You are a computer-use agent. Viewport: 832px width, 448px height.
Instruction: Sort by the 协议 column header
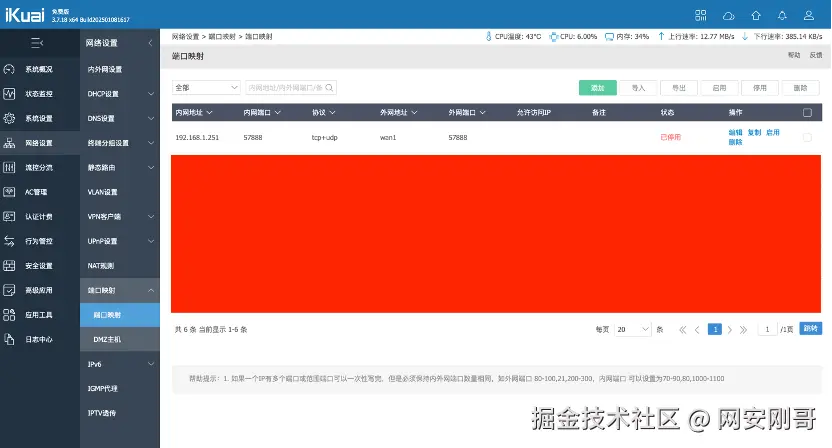(x=324, y=113)
